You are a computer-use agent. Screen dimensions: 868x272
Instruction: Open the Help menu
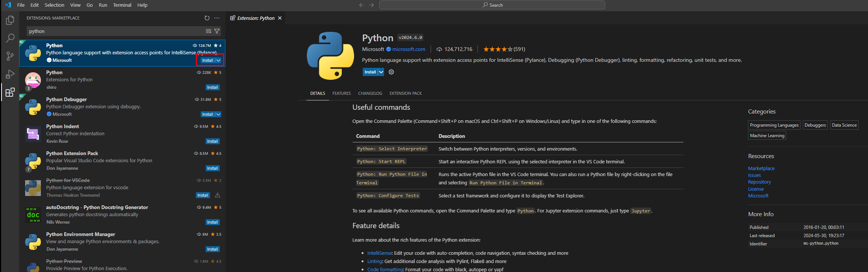pos(143,5)
